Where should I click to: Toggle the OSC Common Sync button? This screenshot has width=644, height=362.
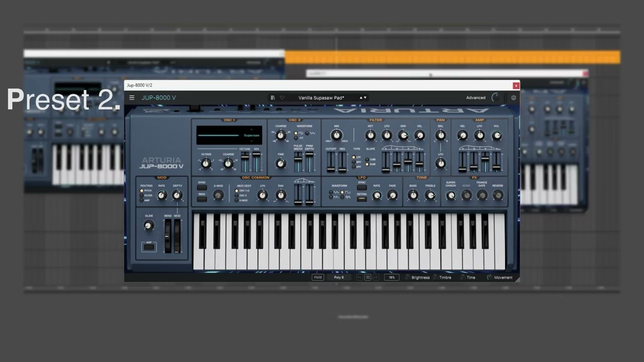point(202,188)
